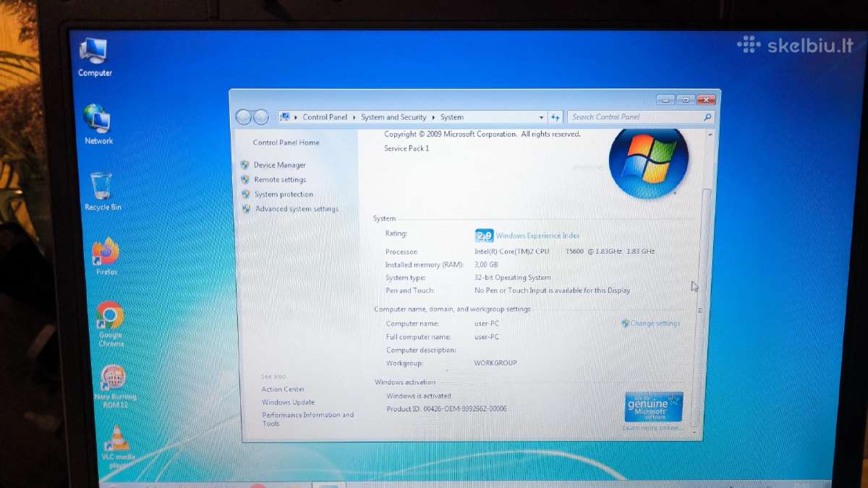Click the Intel Core 2 CPU processor text
Screen dimensions: 868x488
click(565, 252)
